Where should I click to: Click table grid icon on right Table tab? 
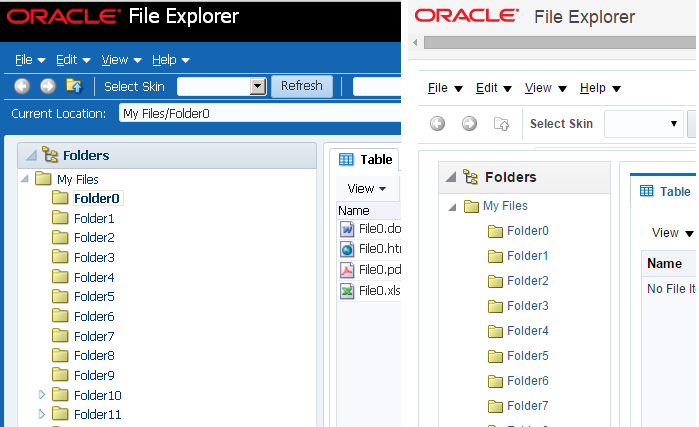coord(646,191)
